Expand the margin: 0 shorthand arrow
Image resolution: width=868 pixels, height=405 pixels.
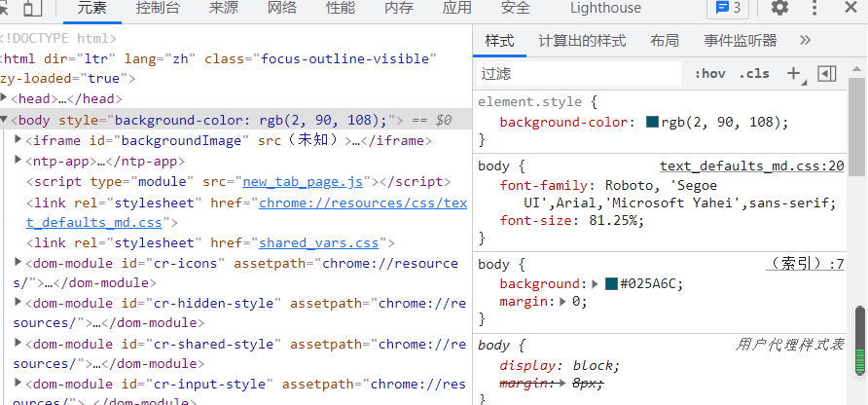(x=562, y=302)
